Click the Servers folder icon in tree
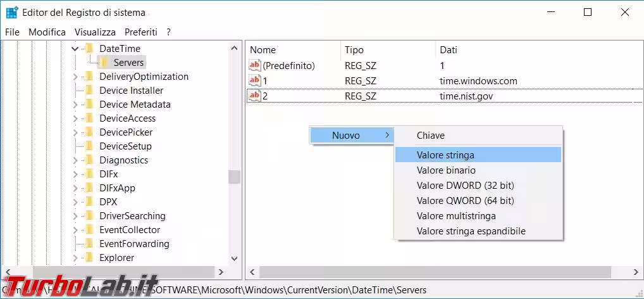The height and width of the screenshot is (299, 644). pos(104,63)
